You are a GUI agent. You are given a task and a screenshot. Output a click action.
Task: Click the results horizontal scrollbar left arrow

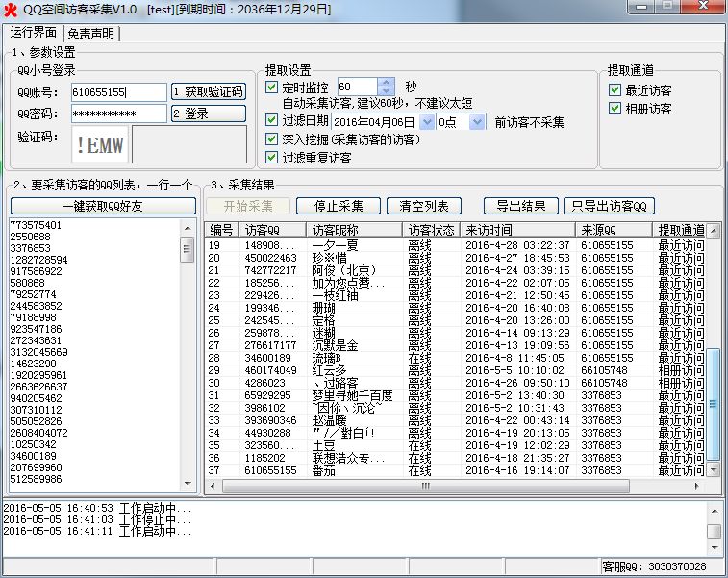coord(213,486)
